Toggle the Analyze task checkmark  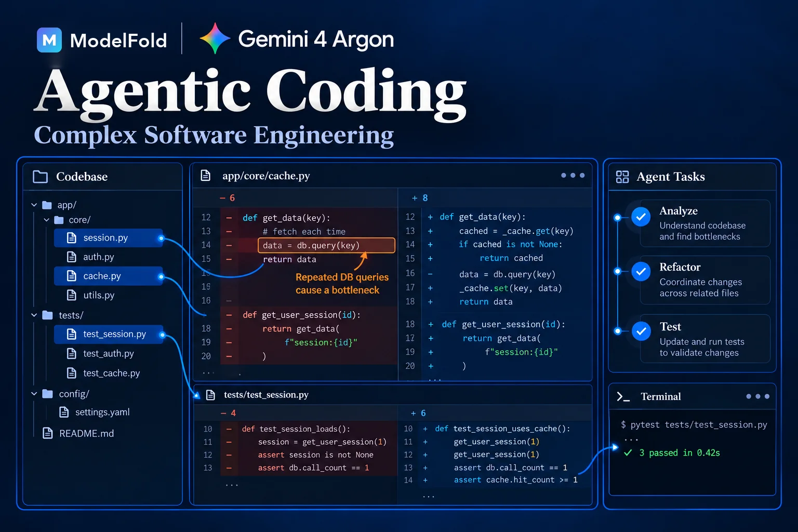pos(641,217)
